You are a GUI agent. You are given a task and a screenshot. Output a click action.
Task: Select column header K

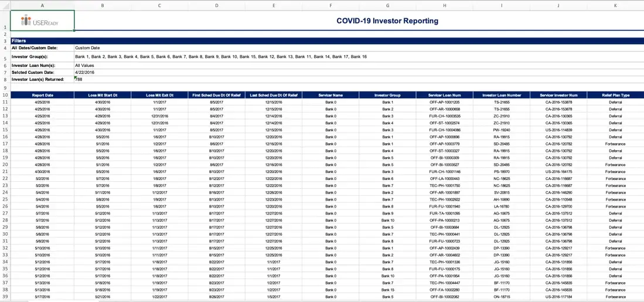coord(615,5)
